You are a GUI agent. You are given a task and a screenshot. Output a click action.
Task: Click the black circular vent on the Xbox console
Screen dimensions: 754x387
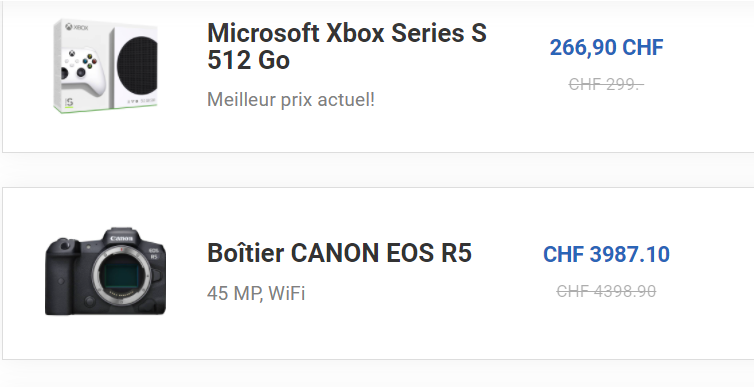tap(137, 65)
